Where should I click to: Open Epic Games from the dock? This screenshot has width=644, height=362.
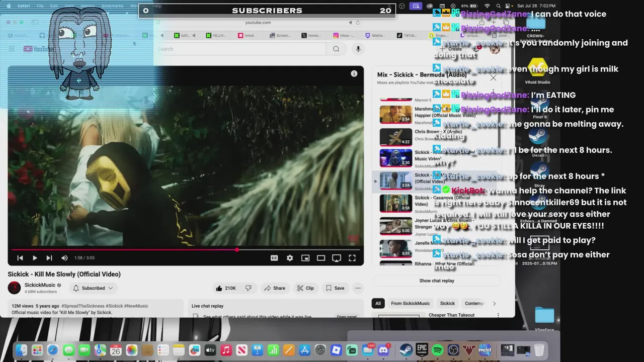(x=421, y=350)
